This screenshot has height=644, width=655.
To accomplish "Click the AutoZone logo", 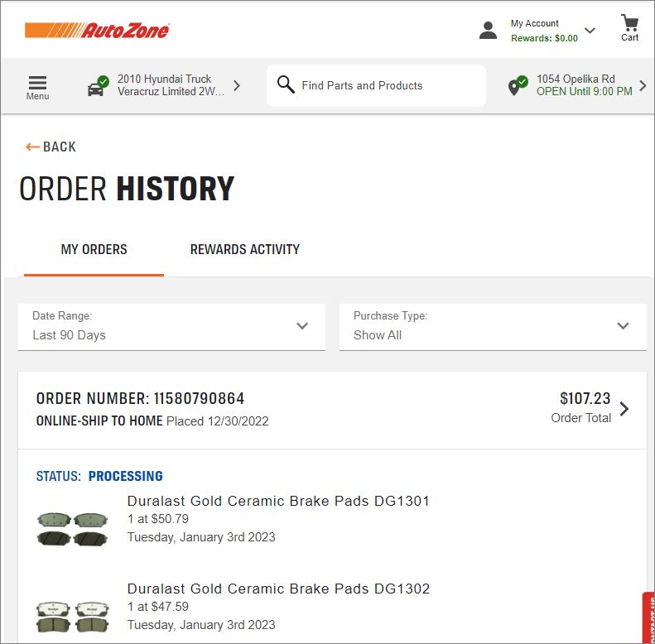I will [97, 31].
